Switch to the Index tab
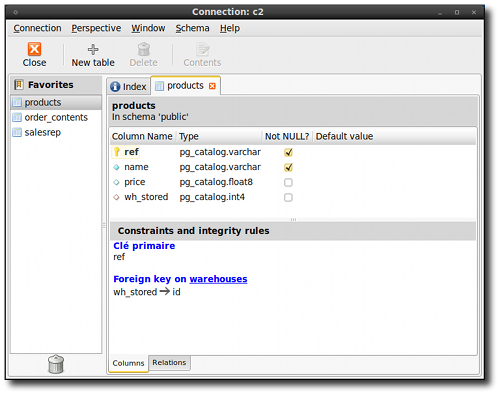Image resolution: width=500 pixels, height=395 pixels. point(129,87)
